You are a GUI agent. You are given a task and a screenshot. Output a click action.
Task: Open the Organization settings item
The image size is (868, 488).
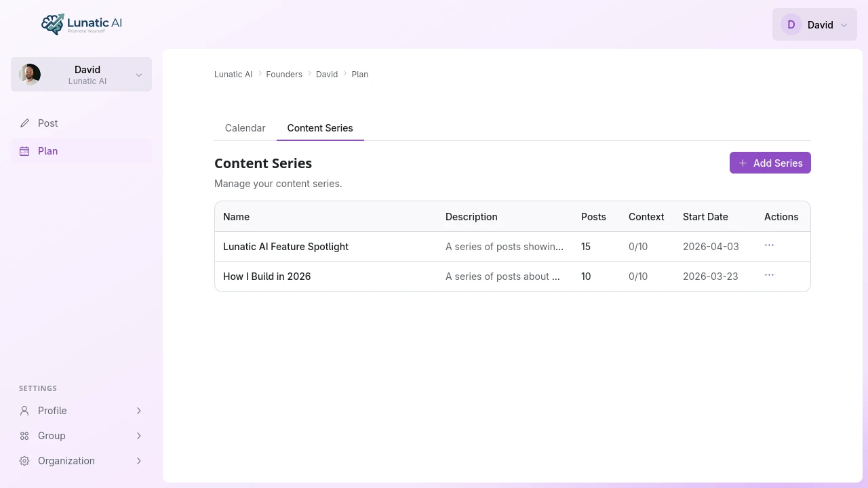[81, 461]
